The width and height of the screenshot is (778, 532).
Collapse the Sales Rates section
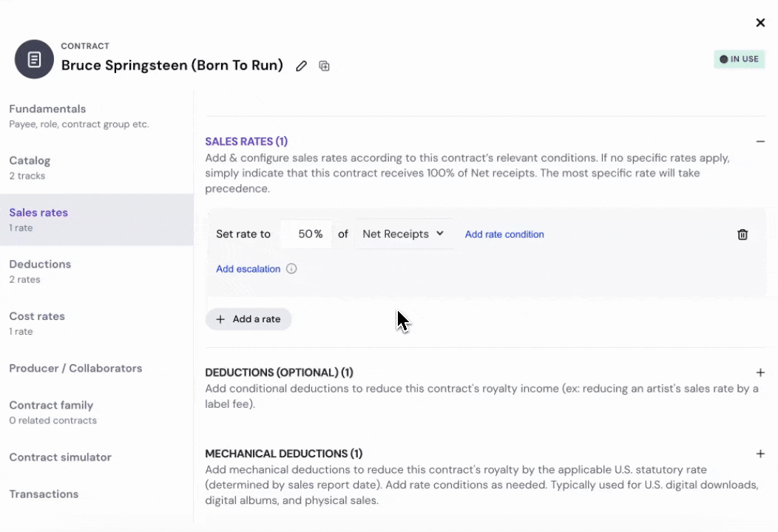(x=760, y=142)
